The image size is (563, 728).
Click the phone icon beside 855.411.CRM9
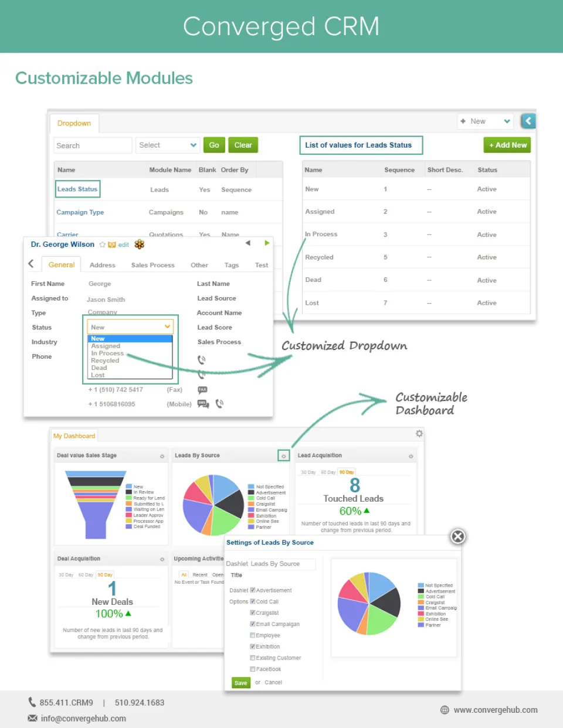[x=32, y=702]
